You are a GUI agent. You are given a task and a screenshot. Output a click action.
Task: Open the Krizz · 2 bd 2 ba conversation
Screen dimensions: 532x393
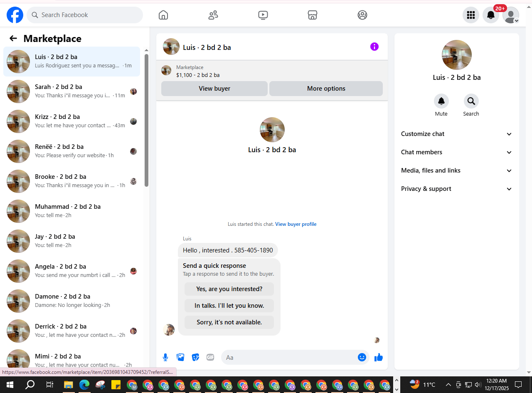pos(72,121)
